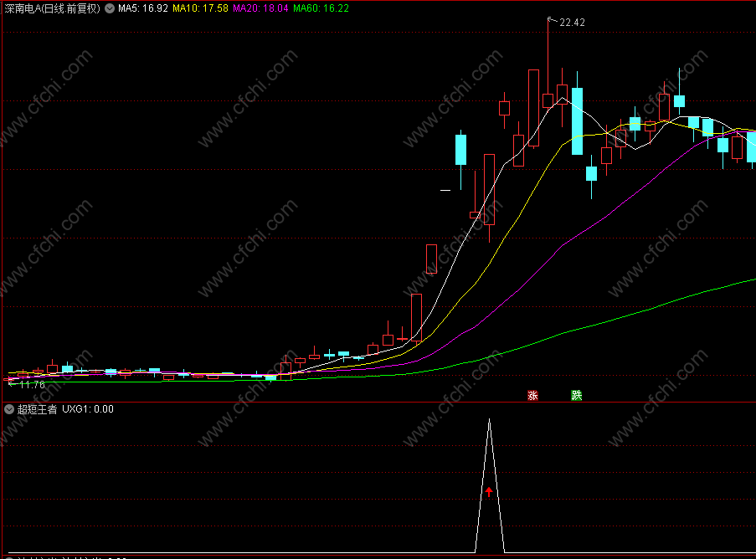The width and height of the screenshot is (756, 559).
Task: Expand the 超短王者 indicator dropdown arrow
Action: [8, 409]
